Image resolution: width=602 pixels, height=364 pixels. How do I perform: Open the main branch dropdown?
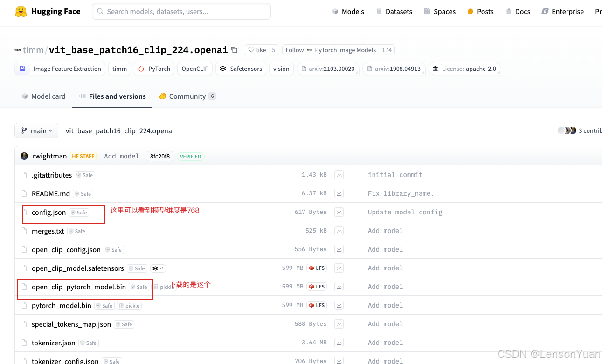36,131
